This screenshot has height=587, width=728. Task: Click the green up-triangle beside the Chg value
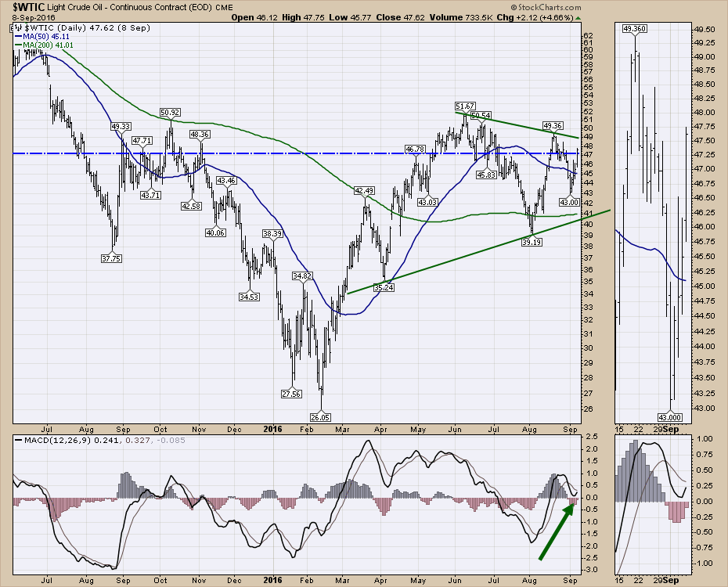pos(578,18)
